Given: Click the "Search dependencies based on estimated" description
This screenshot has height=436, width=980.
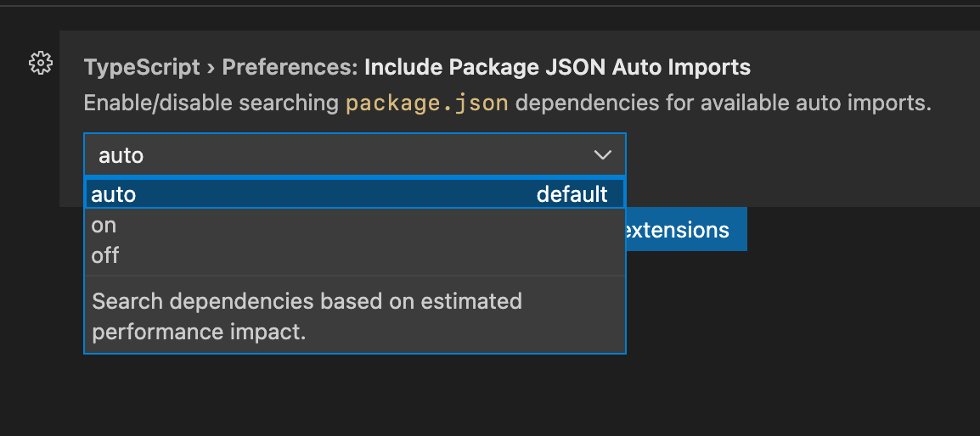Looking at the screenshot, I should pyautogui.click(x=307, y=301).
